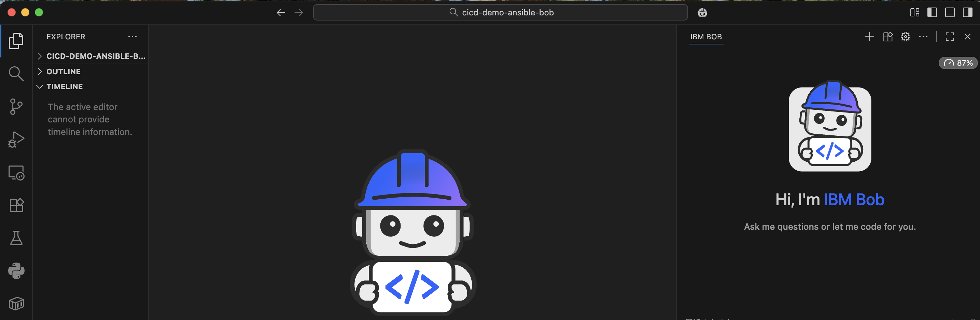Toggle the primary side bar
Screen dimensions: 980x320
pos(932,13)
